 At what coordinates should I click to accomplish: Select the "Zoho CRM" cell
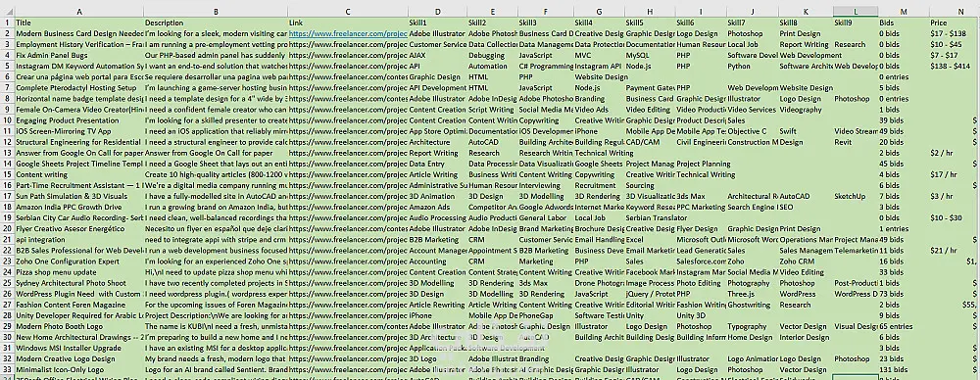pyautogui.click(x=806, y=261)
